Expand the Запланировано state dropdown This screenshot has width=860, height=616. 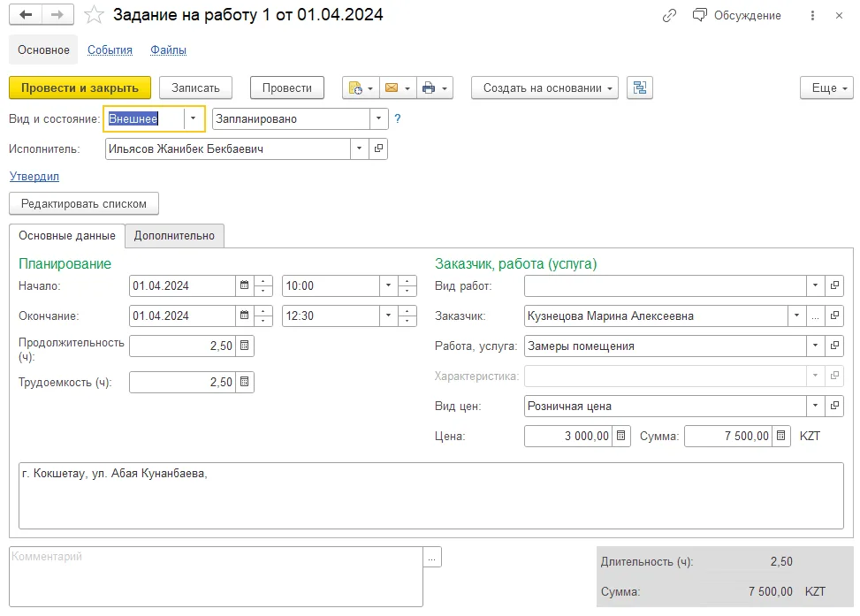pos(378,118)
